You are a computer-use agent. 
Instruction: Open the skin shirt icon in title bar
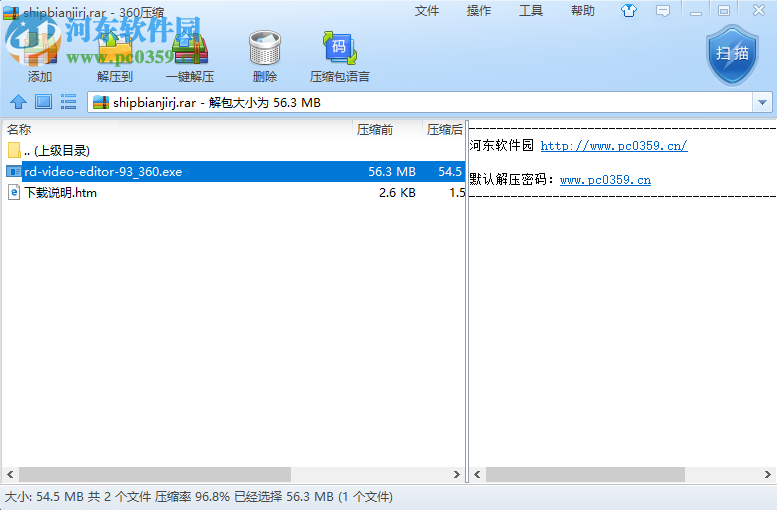[629, 10]
